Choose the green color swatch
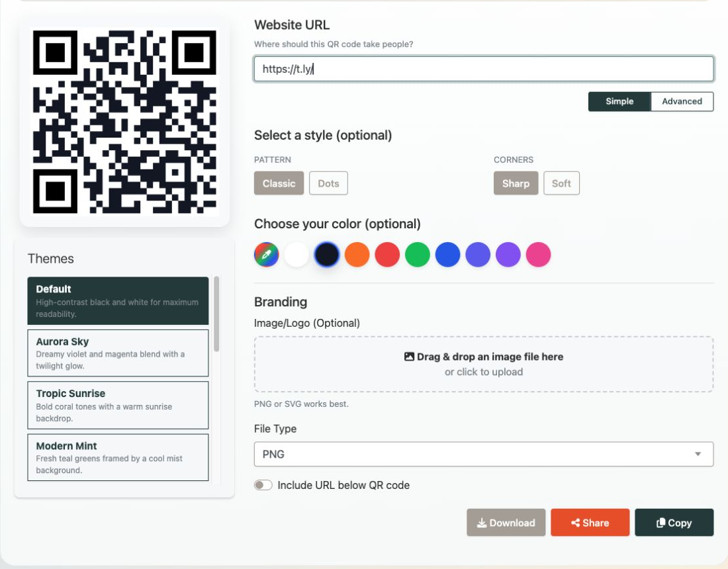Screen dimensions: 728x569 pyautogui.click(x=418, y=254)
